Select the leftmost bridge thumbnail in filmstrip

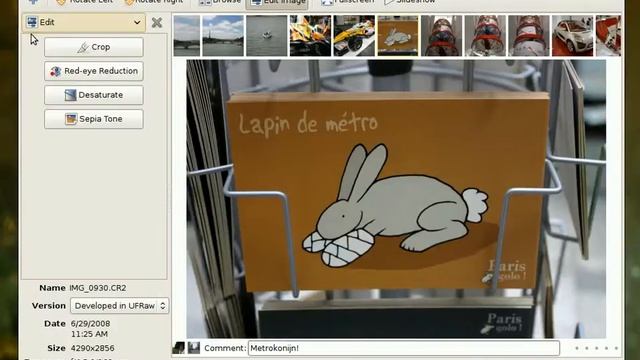tap(187, 36)
